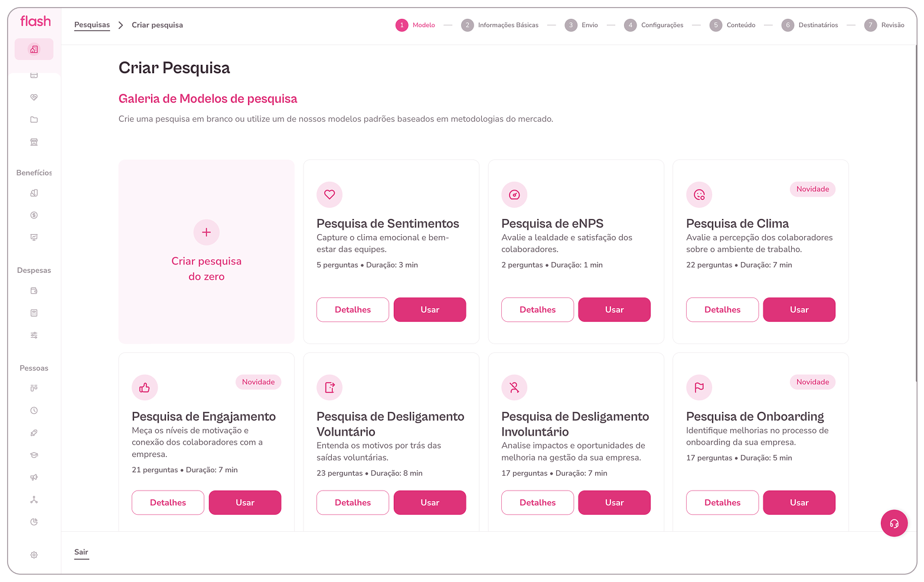924x582 pixels.
Task: Open the megaphone icon in the sidebar
Action: [x=34, y=478]
